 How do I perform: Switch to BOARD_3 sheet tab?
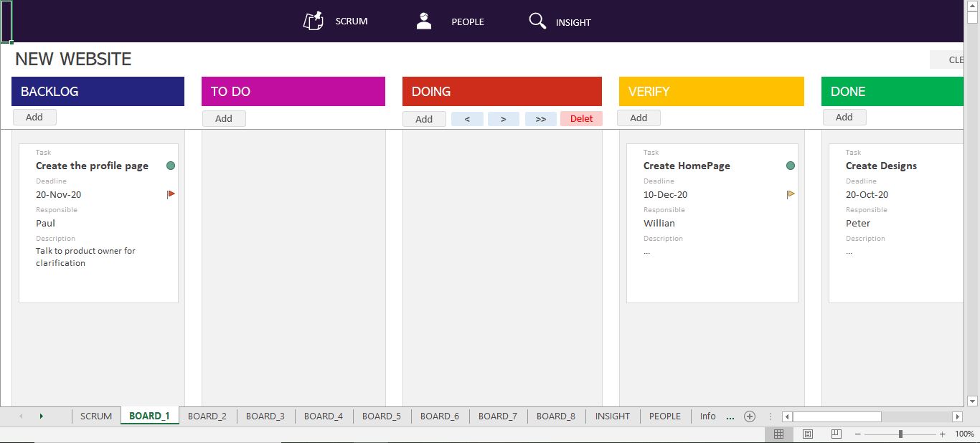[x=265, y=416]
